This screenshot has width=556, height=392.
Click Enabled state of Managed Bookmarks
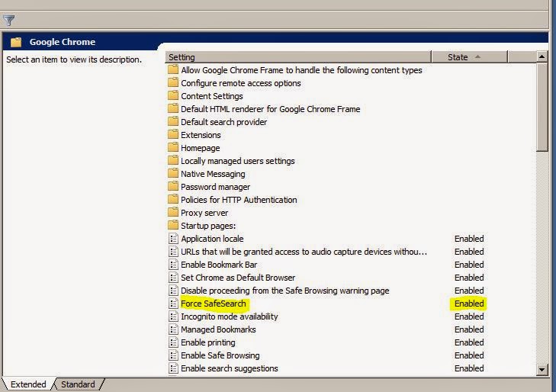pyautogui.click(x=469, y=329)
